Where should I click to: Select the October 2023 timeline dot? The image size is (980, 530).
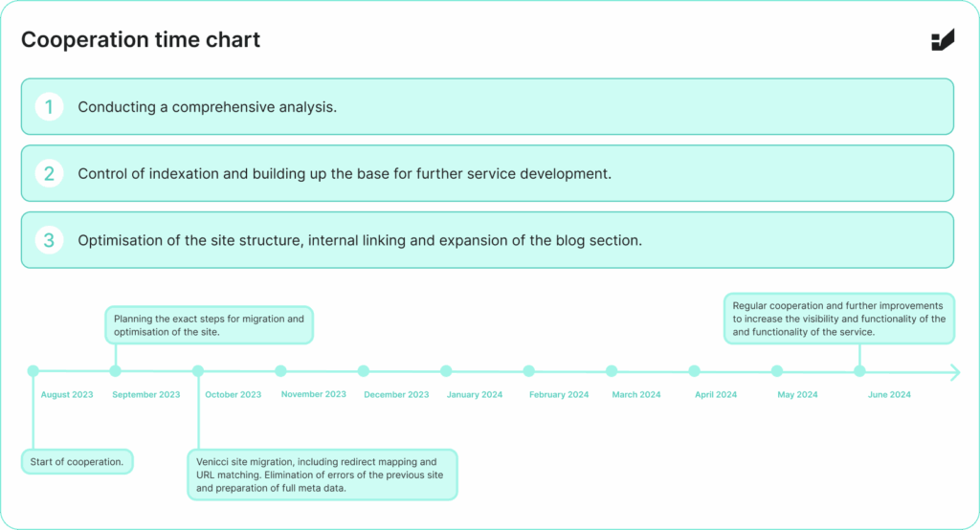point(198,371)
